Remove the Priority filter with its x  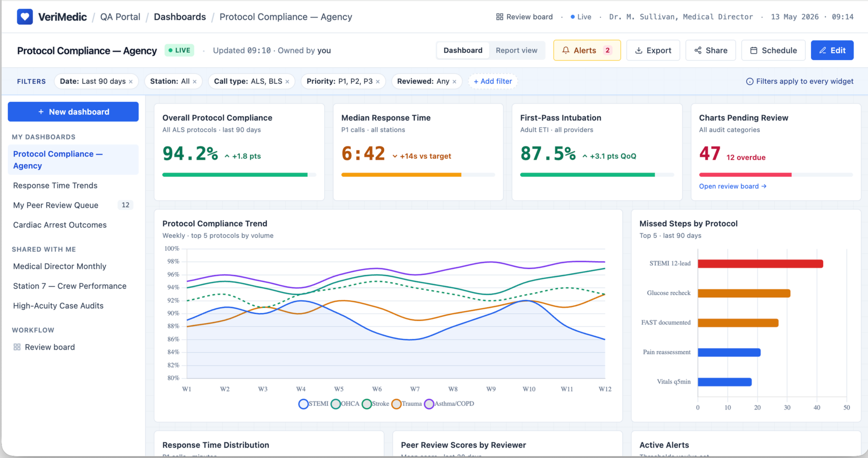tap(378, 82)
